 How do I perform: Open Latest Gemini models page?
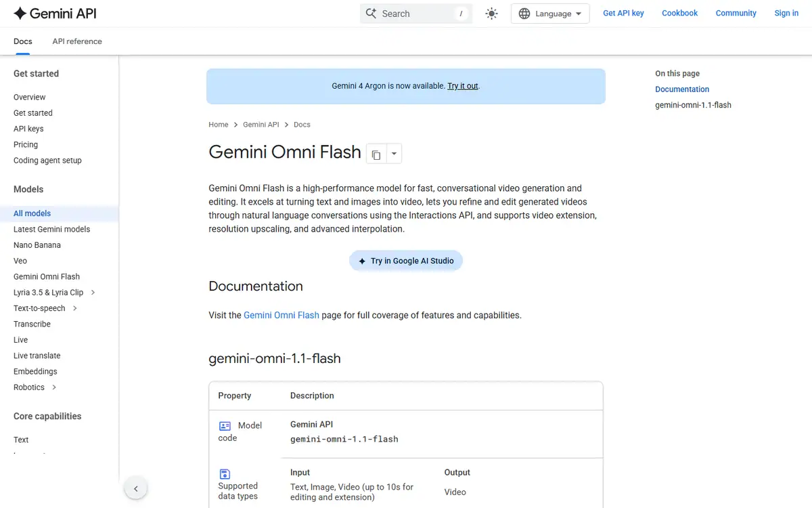(51, 229)
